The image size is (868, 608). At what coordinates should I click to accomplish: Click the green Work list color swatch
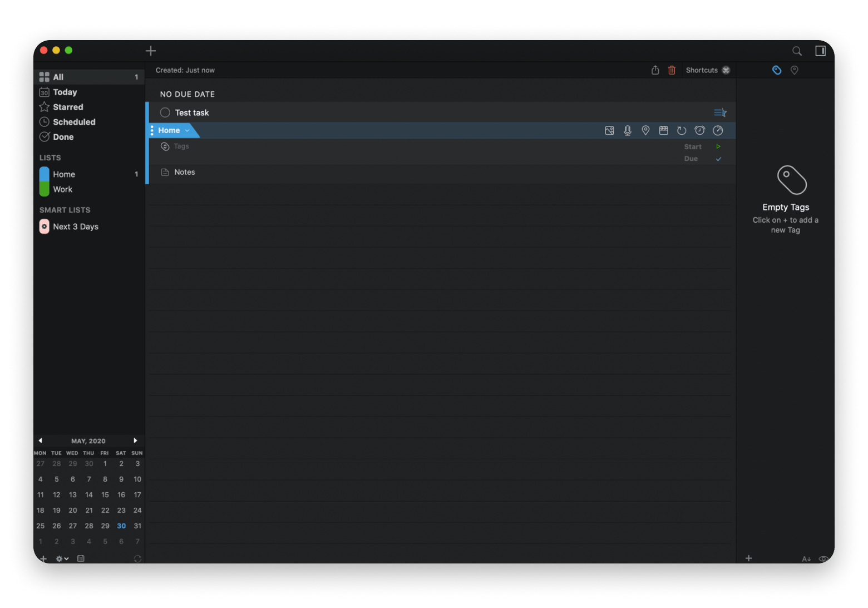45,189
